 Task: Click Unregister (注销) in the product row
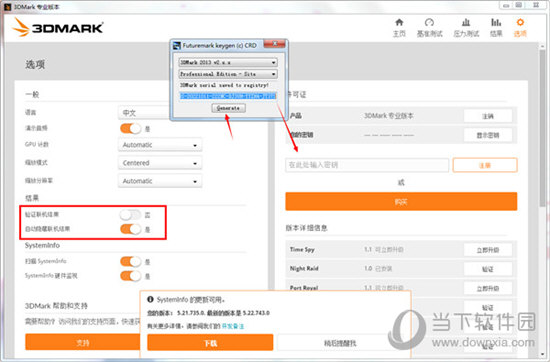(488, 116)
